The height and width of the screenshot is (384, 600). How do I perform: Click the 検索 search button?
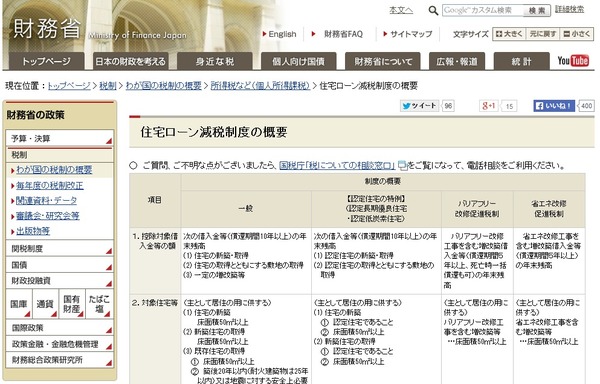(x=537, y=10)
